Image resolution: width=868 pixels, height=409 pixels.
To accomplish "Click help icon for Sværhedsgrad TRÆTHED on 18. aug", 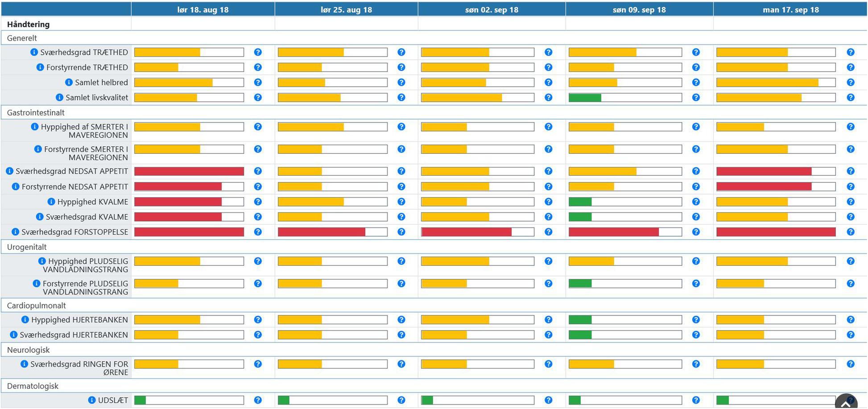I will (258, 52).
